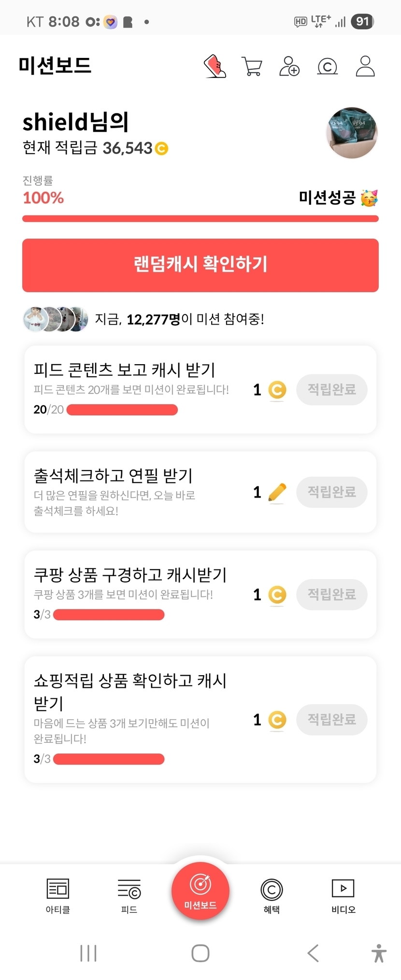The image size is (401, 980).
Task: Tap the coin icon on feed contents mission
Action: tap(277, 390)
